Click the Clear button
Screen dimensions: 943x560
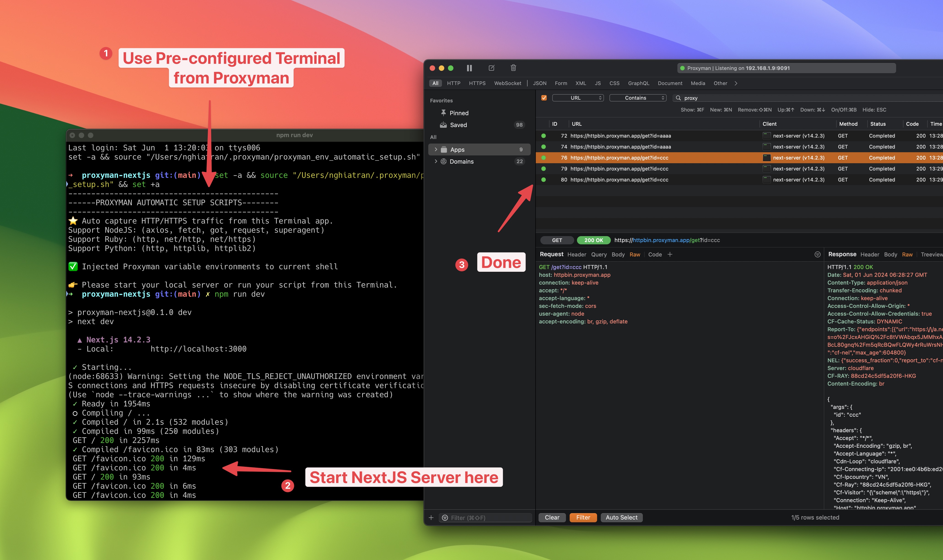tap(552, 517)
